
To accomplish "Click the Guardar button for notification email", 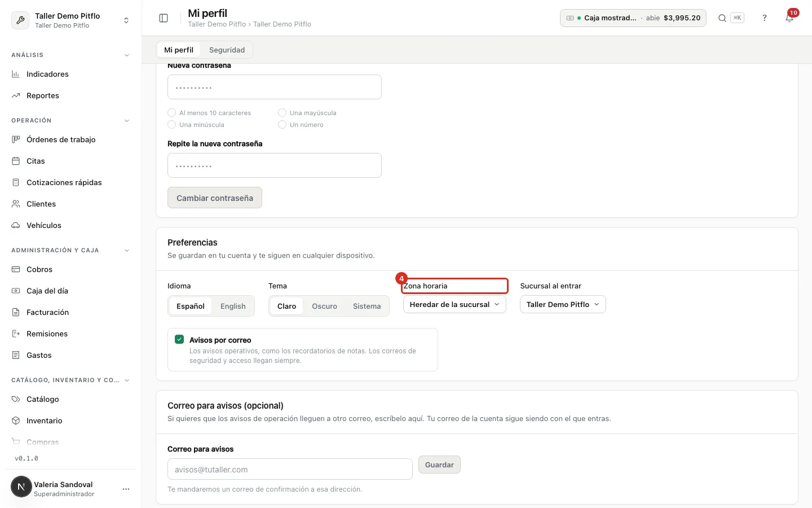I will [x=439, y=465].
